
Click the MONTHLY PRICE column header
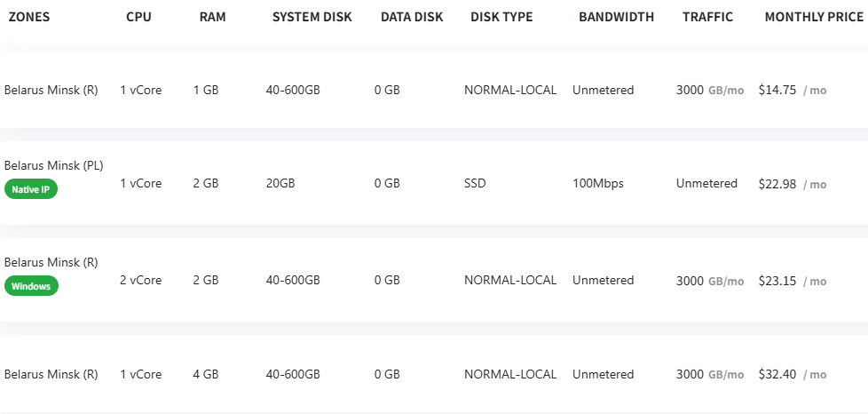(814, 17)
